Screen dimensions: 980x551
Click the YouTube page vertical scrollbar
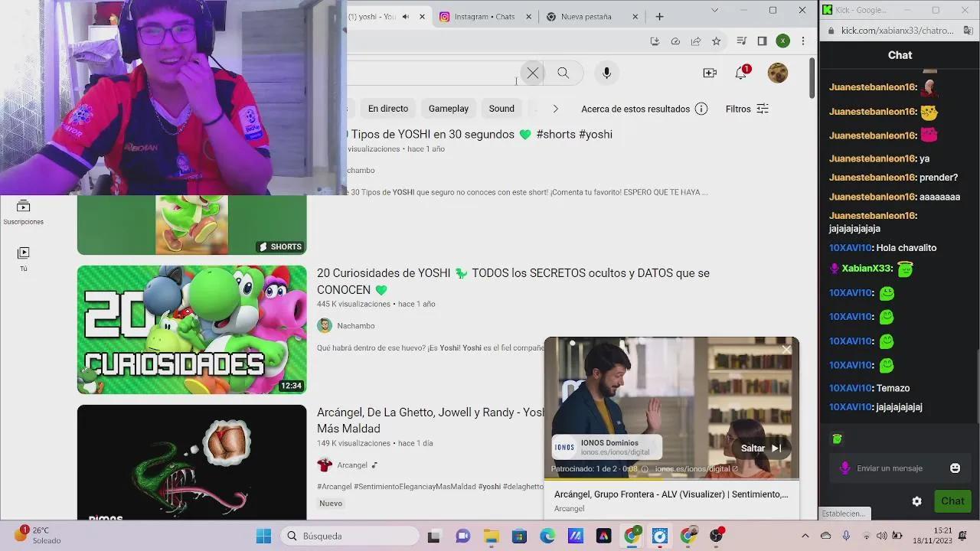coord(813,77)
